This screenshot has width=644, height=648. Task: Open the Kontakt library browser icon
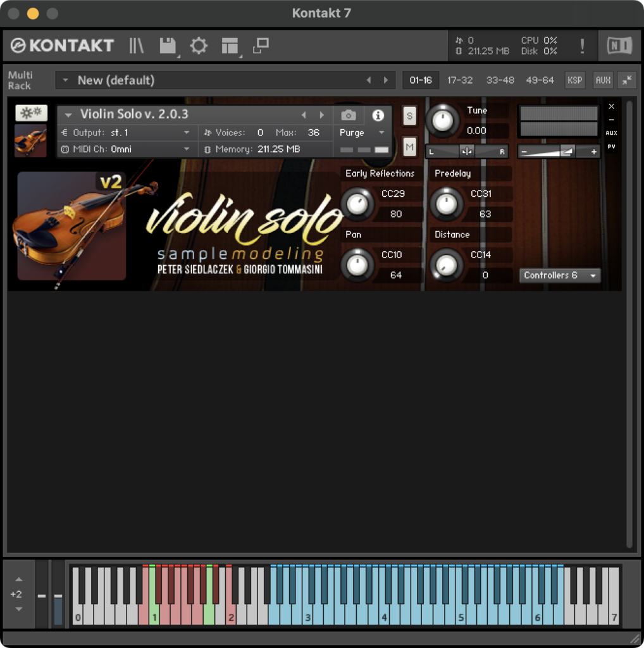click(137, 46)
